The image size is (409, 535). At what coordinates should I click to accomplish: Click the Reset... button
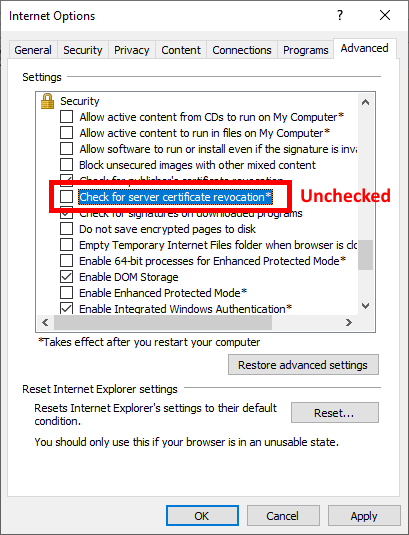tap(335, 413)
